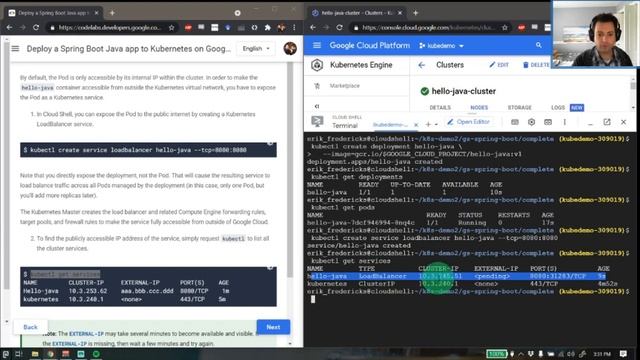Switch to the Nodes tab
640x360 pixels.
point(479,107)
